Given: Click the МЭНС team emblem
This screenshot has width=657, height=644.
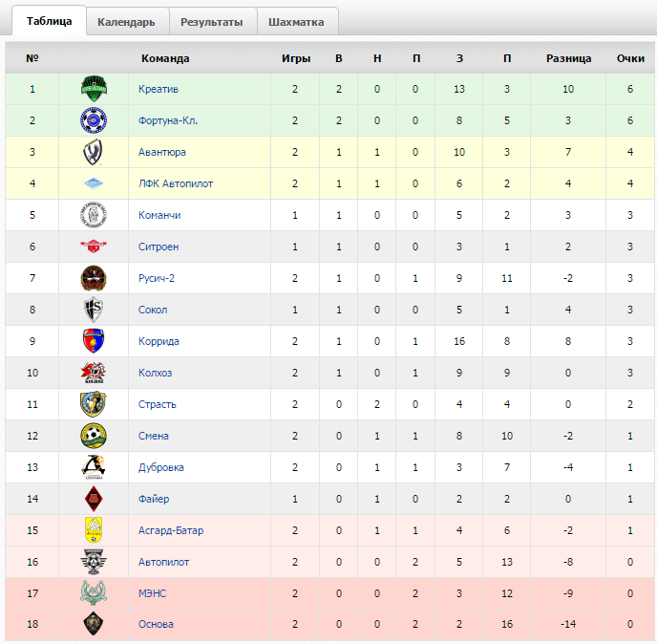Looking at the screenshot, I should click(94, 592).
